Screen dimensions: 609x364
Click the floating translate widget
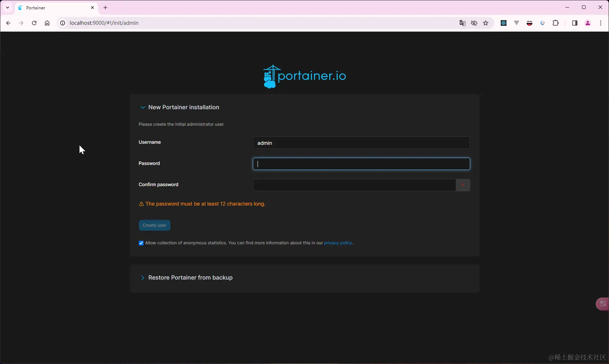603,304
